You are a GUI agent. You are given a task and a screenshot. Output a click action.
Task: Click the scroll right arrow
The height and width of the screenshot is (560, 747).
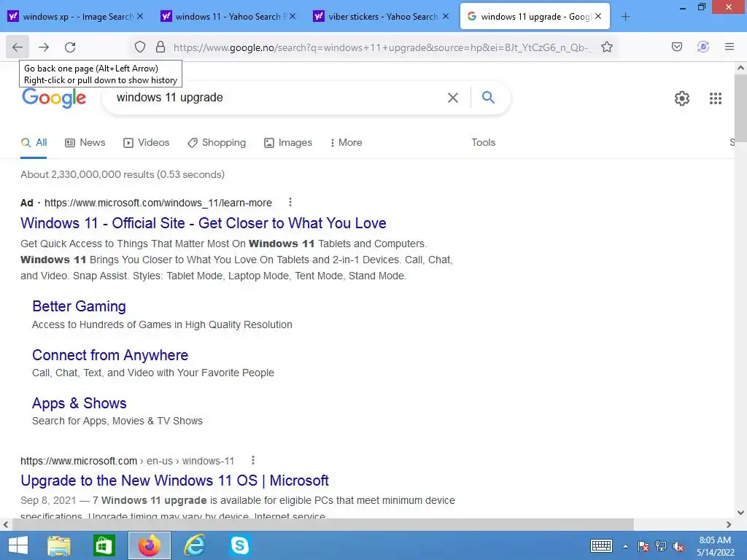coord(729,524)
